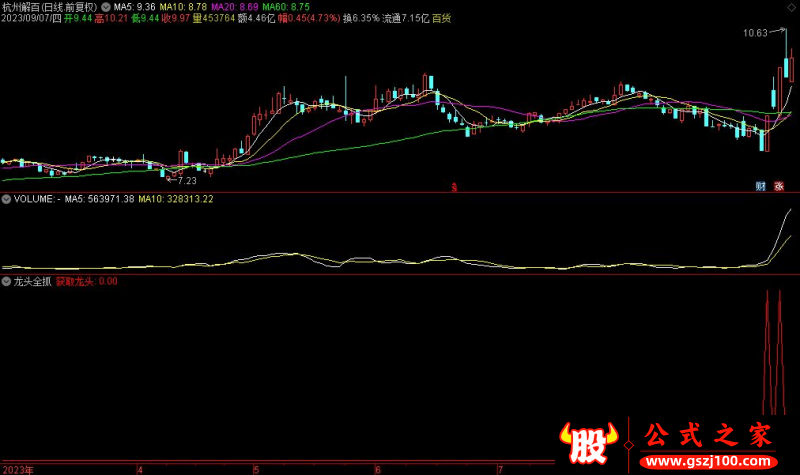Click the close price 收9.97
This screenshot has width=800, height=475.
176,18
